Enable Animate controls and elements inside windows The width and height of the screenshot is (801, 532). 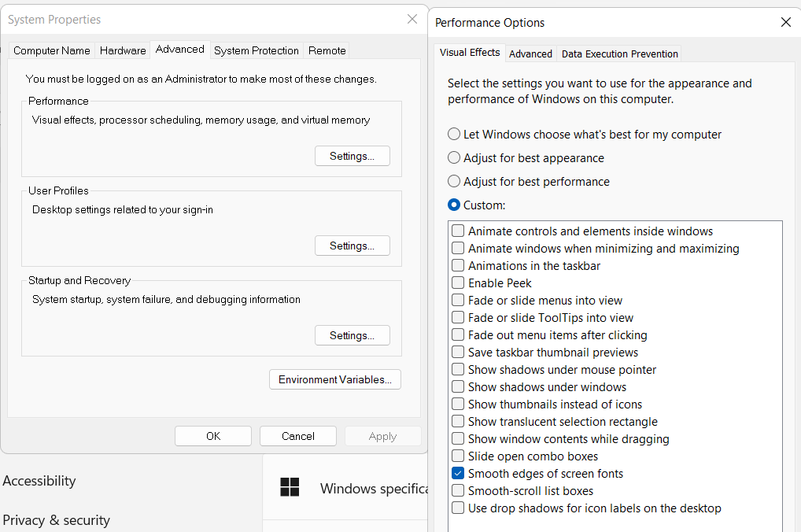point(458,231)
